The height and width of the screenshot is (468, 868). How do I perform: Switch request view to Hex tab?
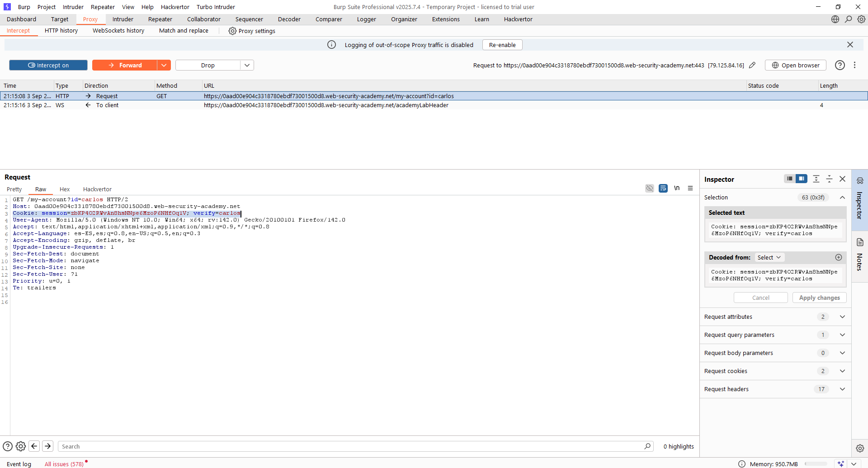point(65,189)
